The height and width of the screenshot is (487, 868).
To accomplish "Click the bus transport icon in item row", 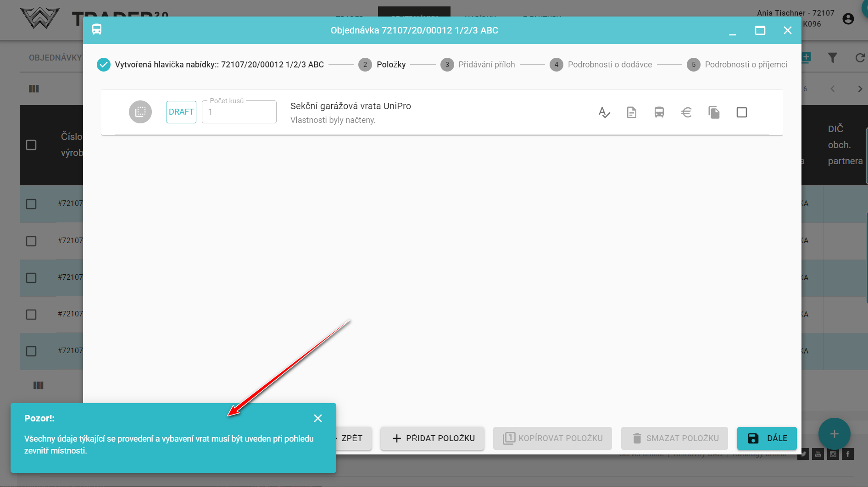I will click(x=659, y=112).
